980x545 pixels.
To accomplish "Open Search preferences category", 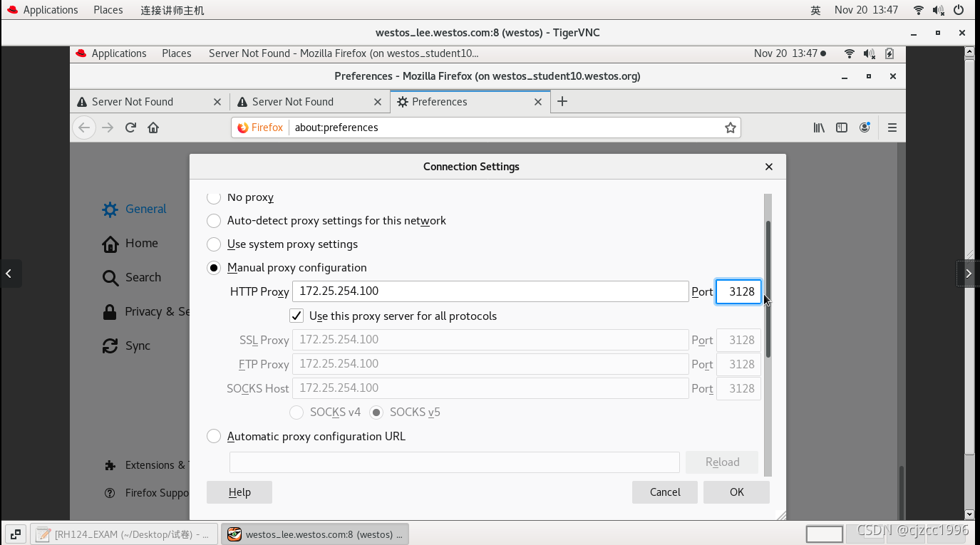I will click(132, 277).
